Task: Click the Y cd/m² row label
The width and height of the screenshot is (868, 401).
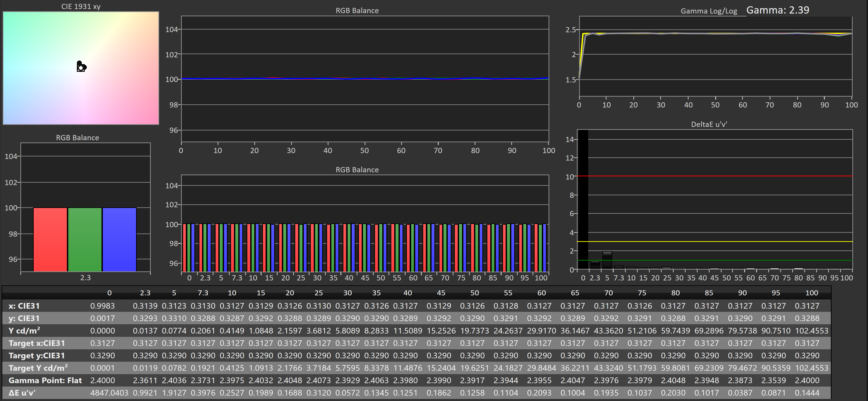Action: click(x=24, y=331)
